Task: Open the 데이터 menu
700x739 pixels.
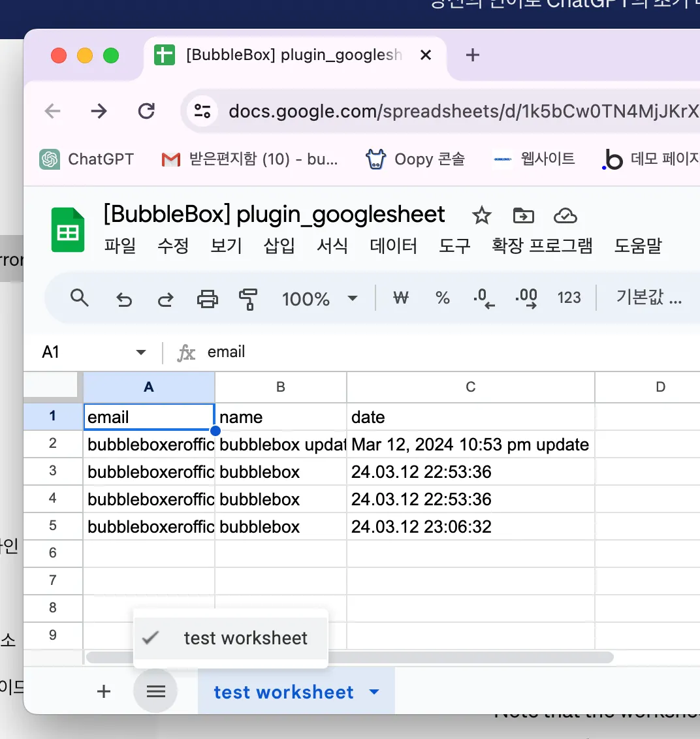Action: (393, 245)
